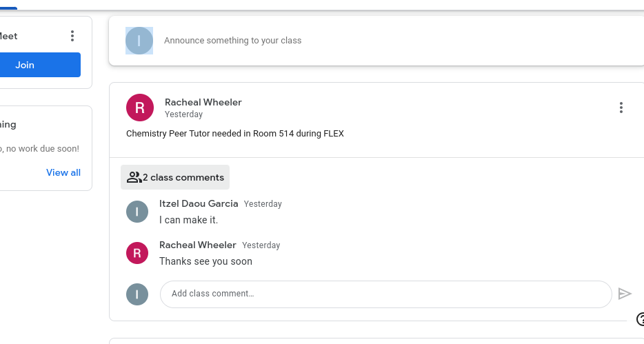
Task: Click Racheal Wheeler's avatar on the post
Action: tap(140, 108)
